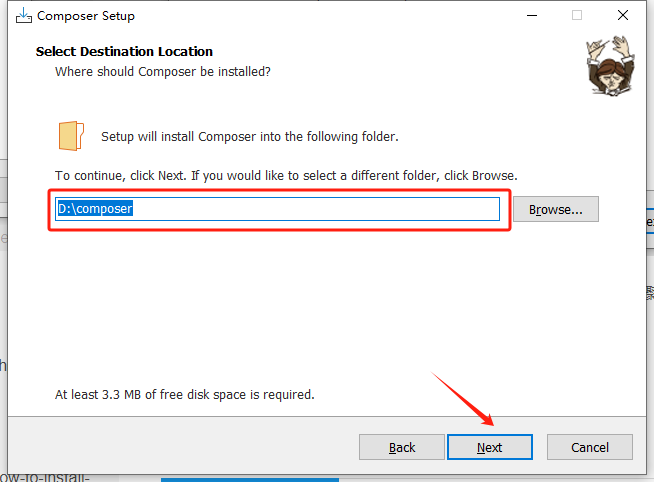The width and height of the screenshot is (654, 482).
Task: Close the Composer Setup window
Action: (x=623, y=15)
